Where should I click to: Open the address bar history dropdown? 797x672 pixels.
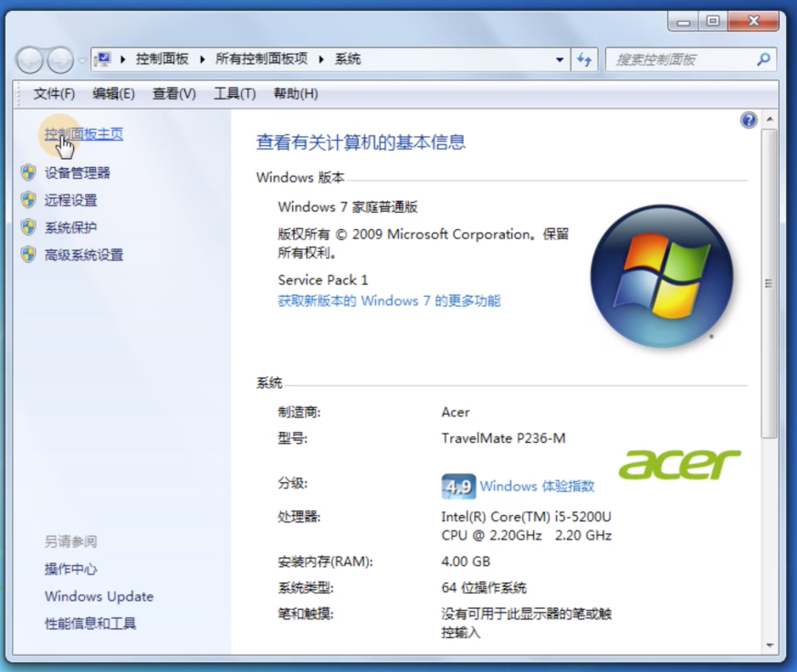(x=560, y=59)
